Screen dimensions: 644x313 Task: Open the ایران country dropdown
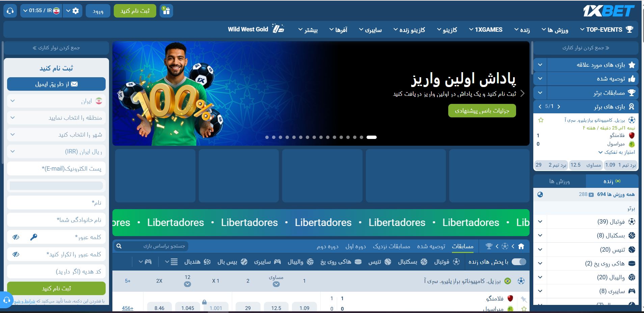(56, 101)
